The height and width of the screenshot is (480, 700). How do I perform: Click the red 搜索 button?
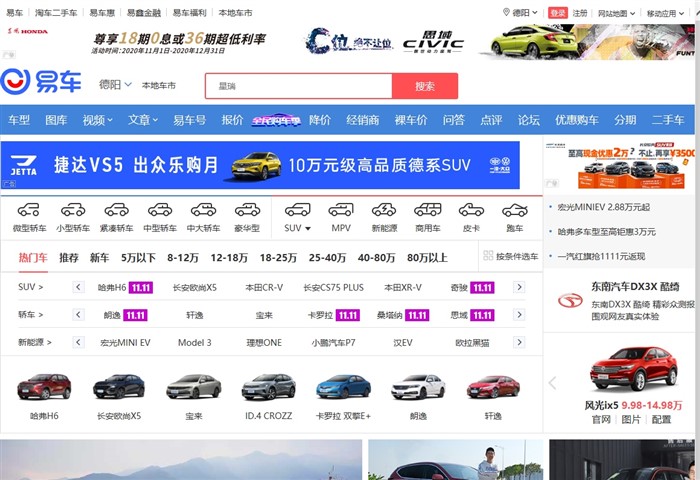pos(425,86)
